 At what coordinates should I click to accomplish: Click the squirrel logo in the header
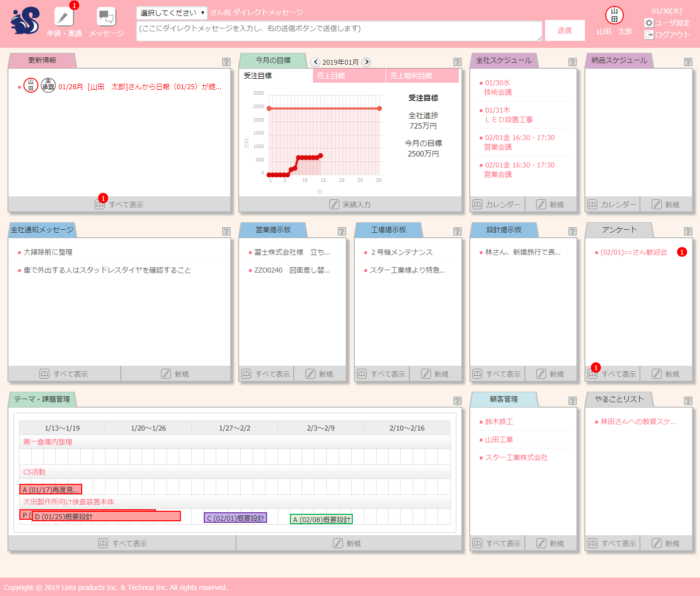point(25,21)
